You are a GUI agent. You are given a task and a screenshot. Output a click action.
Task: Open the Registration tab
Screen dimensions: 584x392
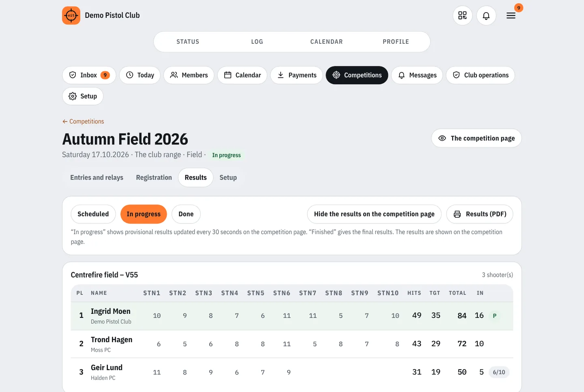click(x=154, y=178)
